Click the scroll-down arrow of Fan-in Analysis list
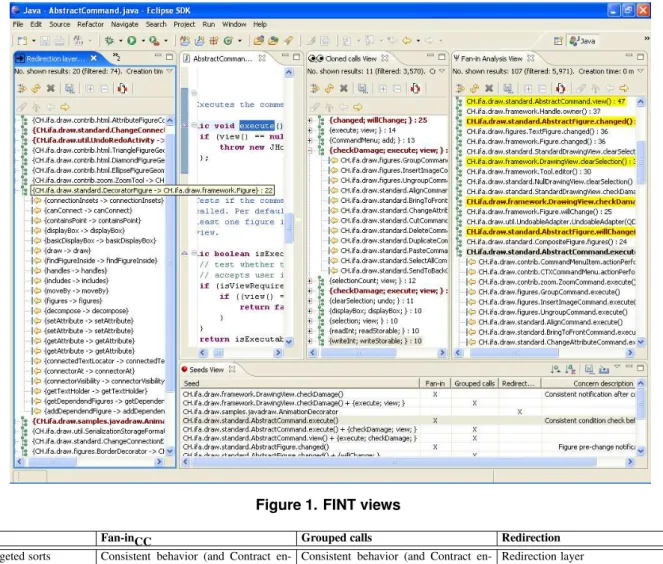The width and height of the screenshot is (663, 564). point(641,342)
